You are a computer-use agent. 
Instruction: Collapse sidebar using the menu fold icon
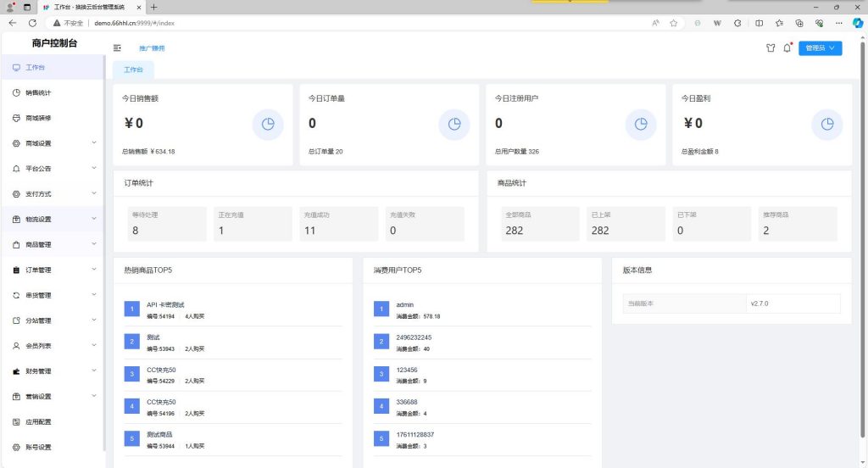coord(117,48)
